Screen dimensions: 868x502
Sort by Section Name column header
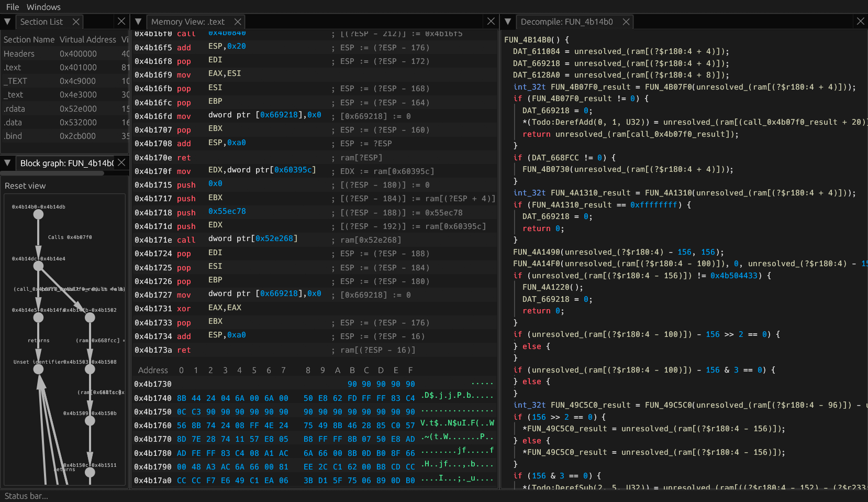29,39
